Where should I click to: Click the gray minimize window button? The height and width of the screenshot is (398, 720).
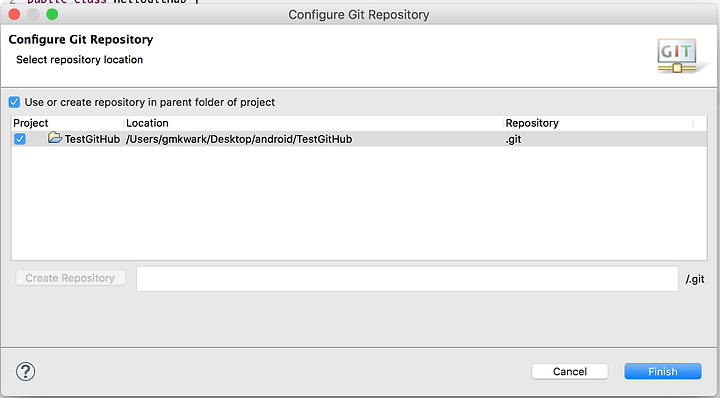point(33,14)
